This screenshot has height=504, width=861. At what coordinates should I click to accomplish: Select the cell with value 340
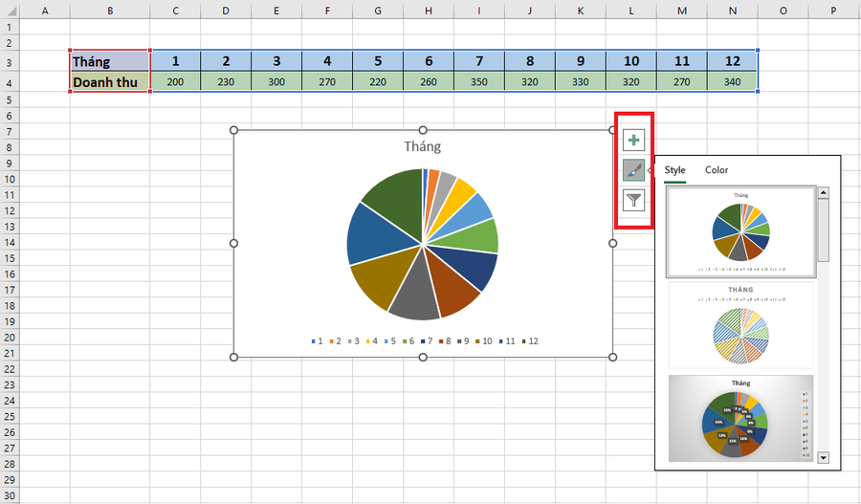[x=733, y=82]
